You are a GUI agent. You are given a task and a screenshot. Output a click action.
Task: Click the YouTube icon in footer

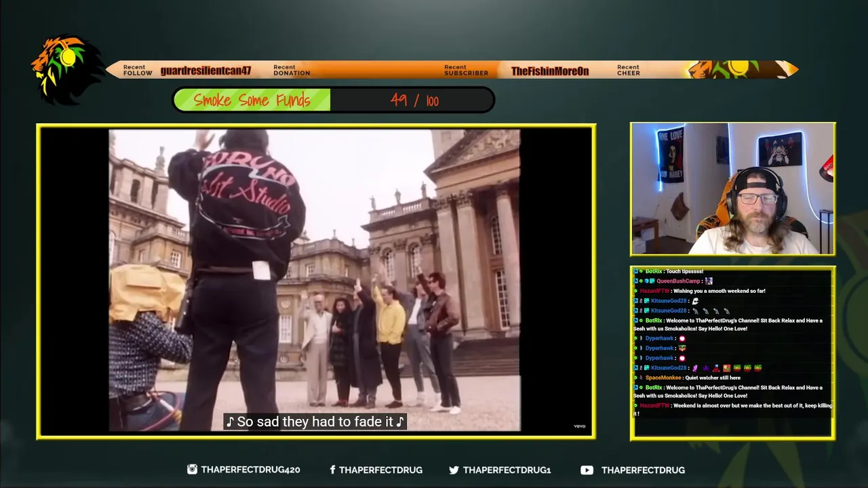[587, 470]
